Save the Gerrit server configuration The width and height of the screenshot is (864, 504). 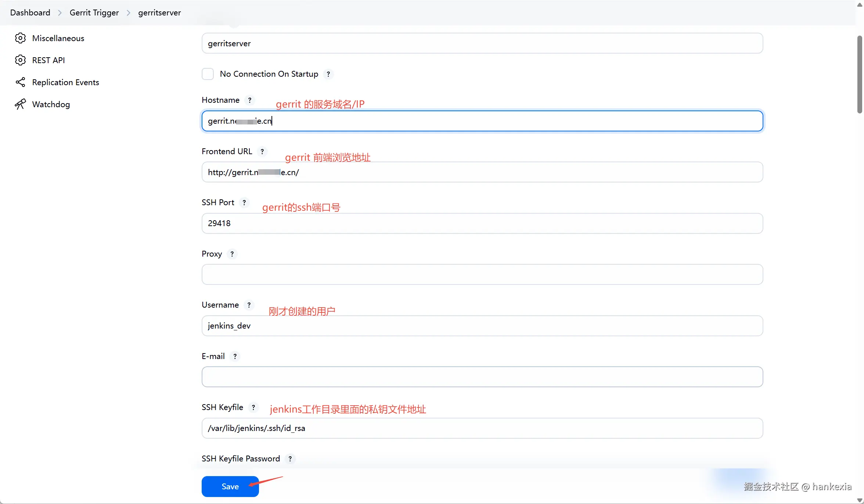(x=230, y=486)
